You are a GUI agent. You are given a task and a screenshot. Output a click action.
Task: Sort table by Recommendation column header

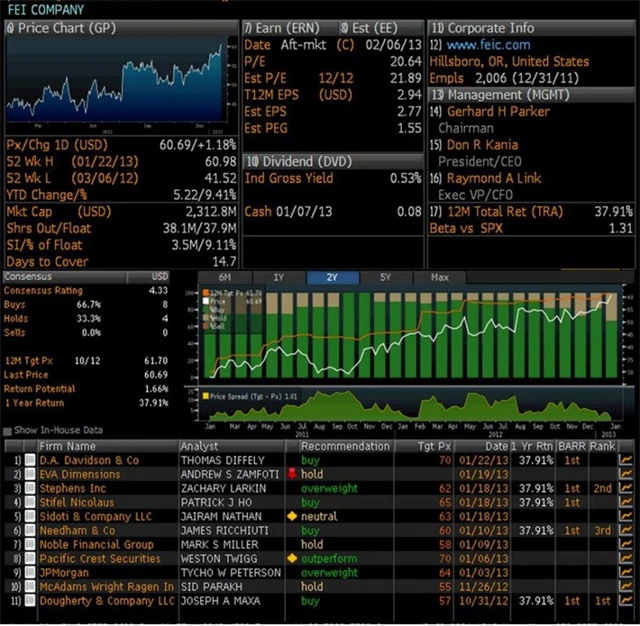tap(345, 445)
